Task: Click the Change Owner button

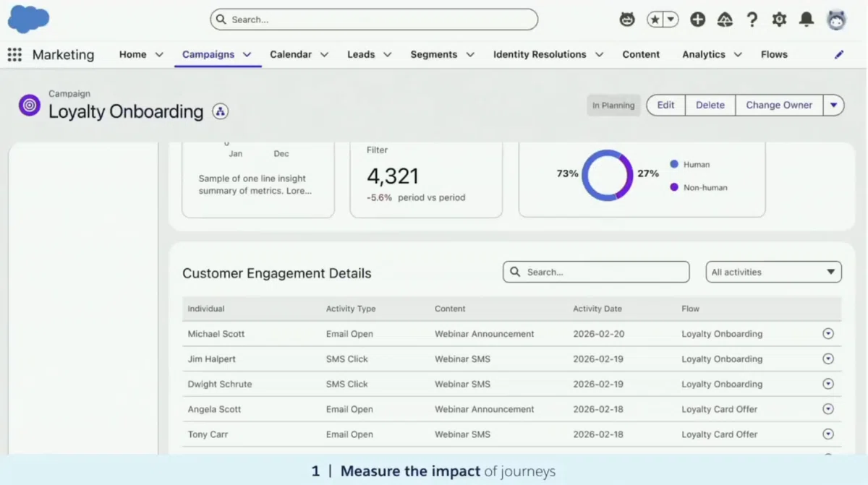Action: 779,105
